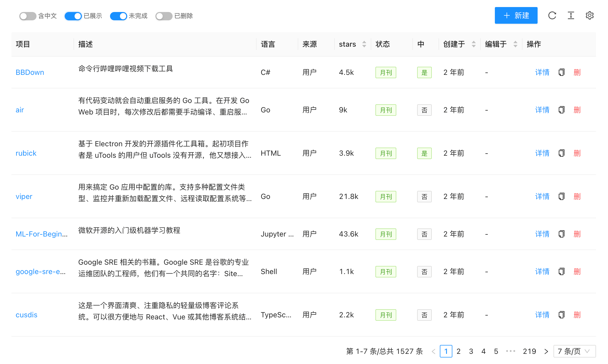Click the 是 tag in BBDown row
Image resolution: width=608 pixels, height=364 pixels.
[424, 72]
